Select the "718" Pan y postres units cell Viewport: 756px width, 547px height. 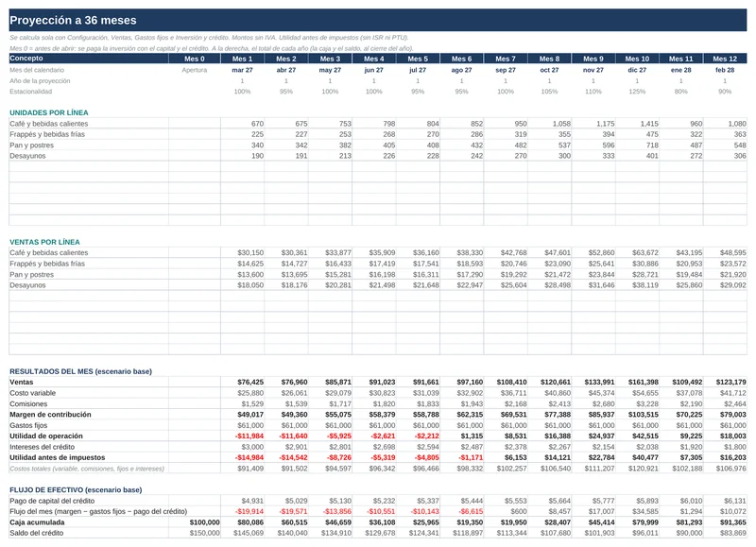point(637,145)
